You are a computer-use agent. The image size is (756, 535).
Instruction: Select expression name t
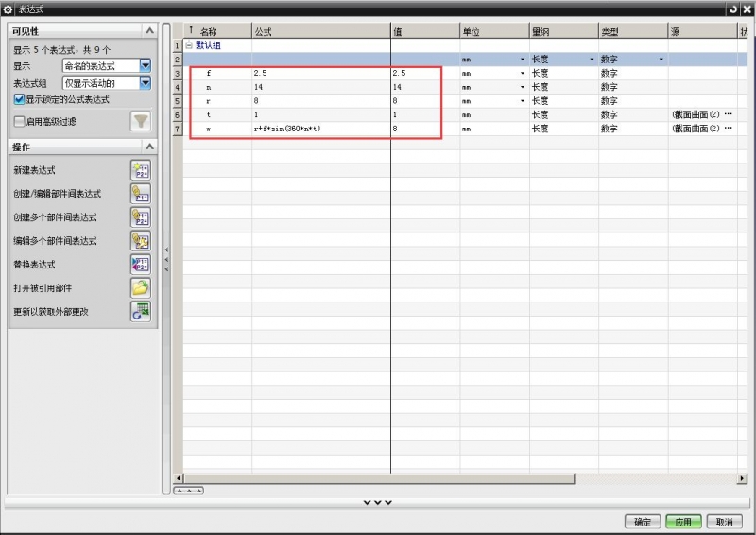tap(208, 114)
